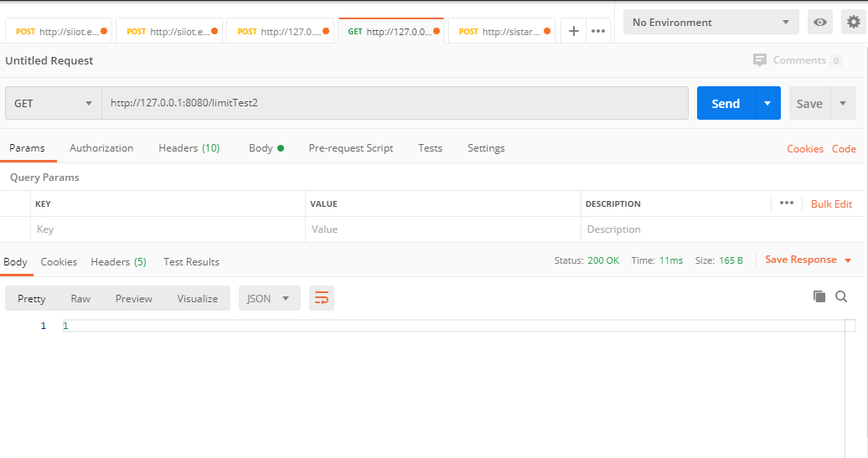
Task: Open tab options ellipsis menu
Action: pos(598,32)
